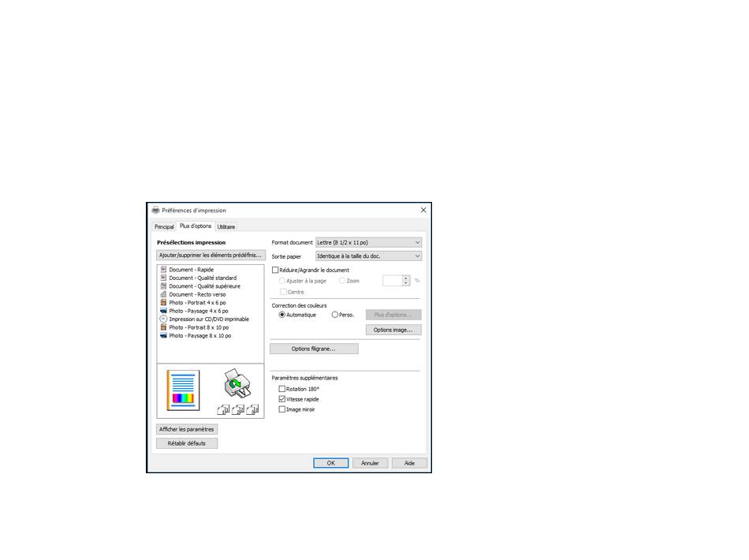749x560 pixels.
Task: Click the zoom percentage input field
Action: pos(392,281)
